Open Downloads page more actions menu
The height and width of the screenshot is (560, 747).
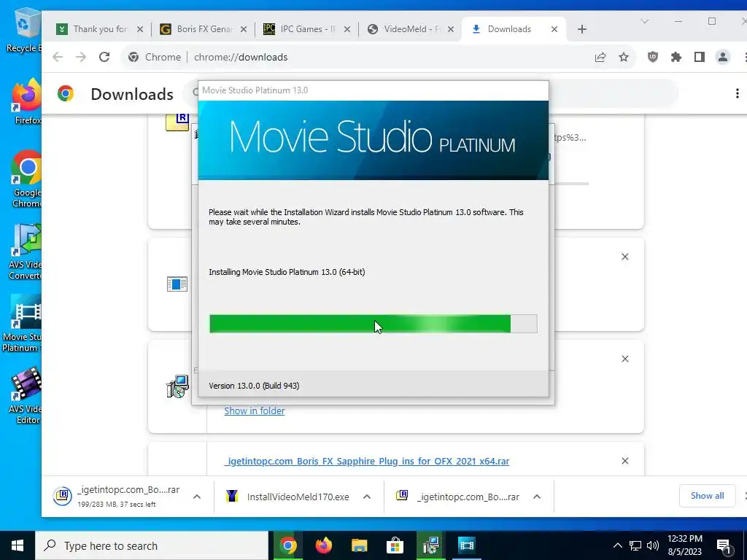coord(737,93)
